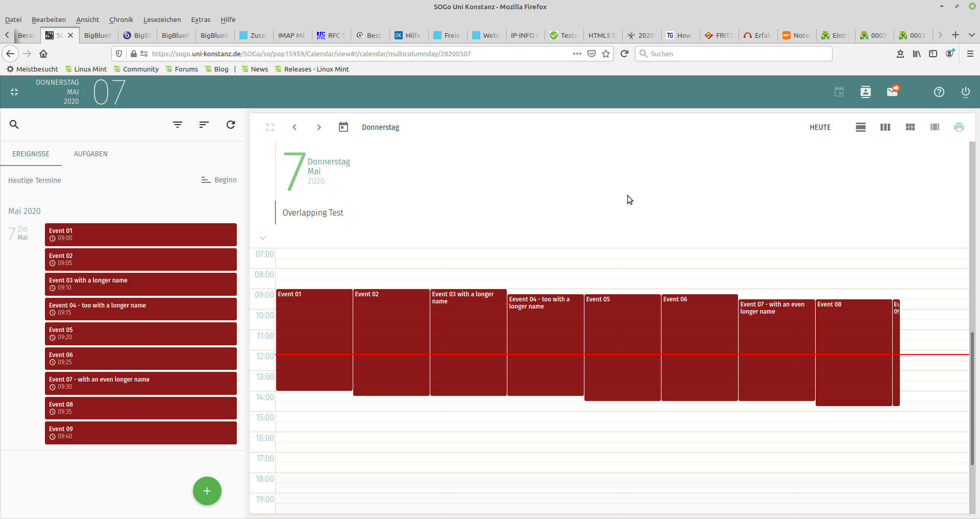Toggle sort order by Beginn

(x=219, y=180)
